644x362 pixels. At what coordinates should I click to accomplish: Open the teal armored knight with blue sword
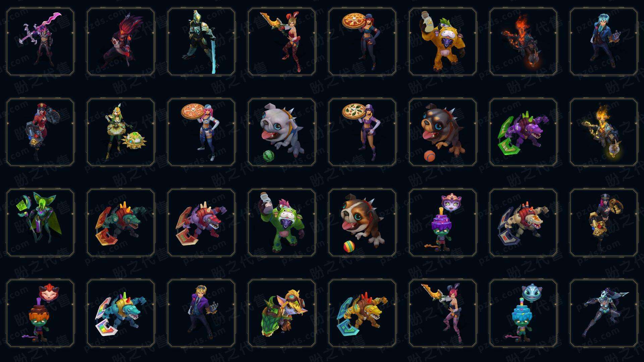tap(201, 42)
